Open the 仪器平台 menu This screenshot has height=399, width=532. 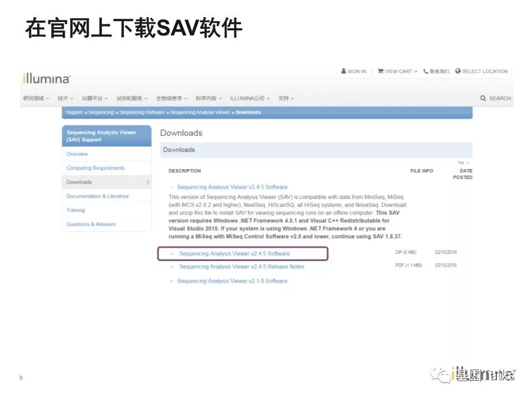(95, 99)
